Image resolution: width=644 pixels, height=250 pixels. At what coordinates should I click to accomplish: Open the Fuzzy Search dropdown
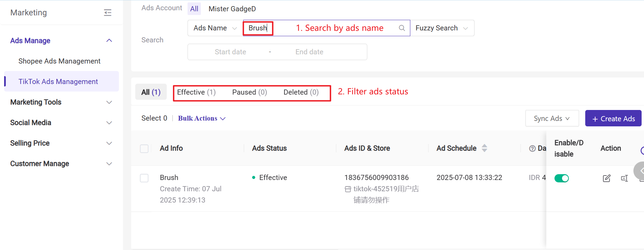click(x=442, y=28)
